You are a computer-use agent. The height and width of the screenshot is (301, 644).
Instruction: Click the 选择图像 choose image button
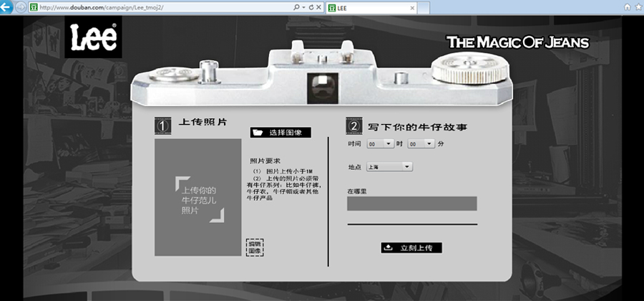point(280,133)
